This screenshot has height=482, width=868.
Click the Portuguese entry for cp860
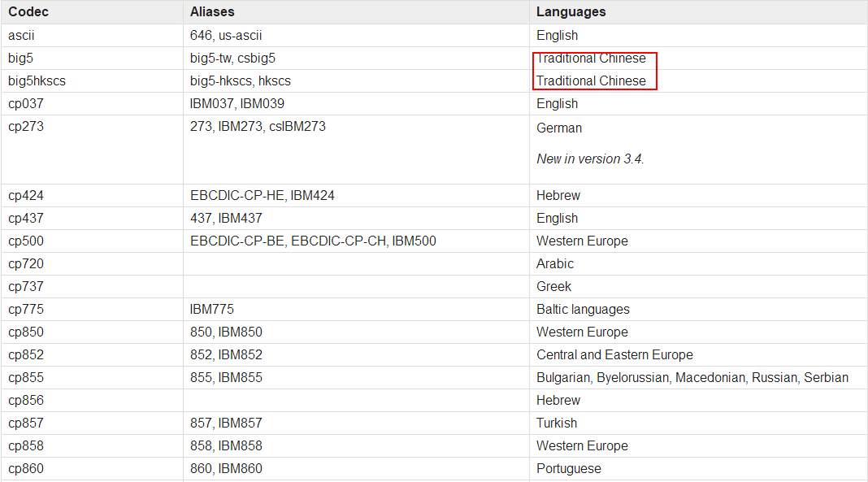click(569, 469)
